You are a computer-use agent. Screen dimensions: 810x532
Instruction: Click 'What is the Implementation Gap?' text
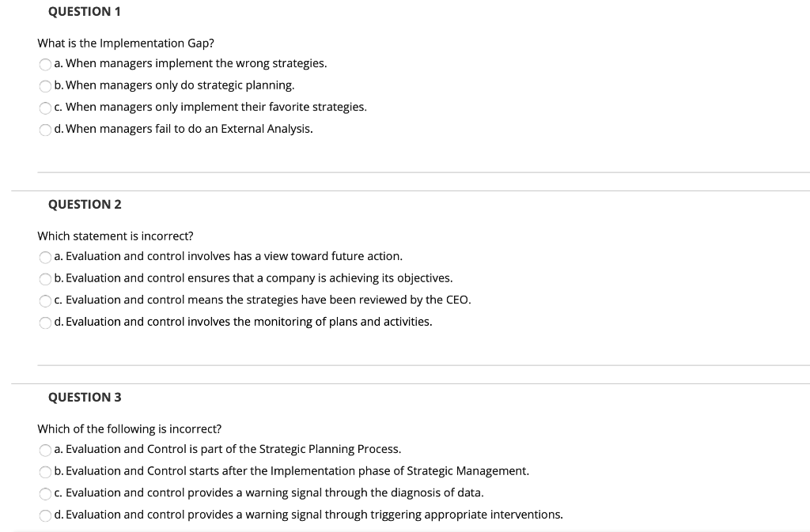click(x=126, y=43)
